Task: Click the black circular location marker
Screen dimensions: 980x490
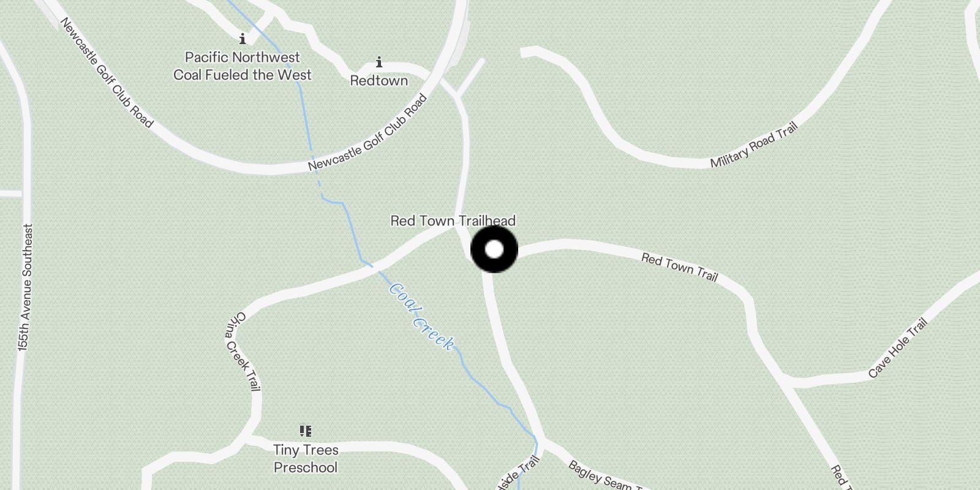Action: click(x=494, y=249)
